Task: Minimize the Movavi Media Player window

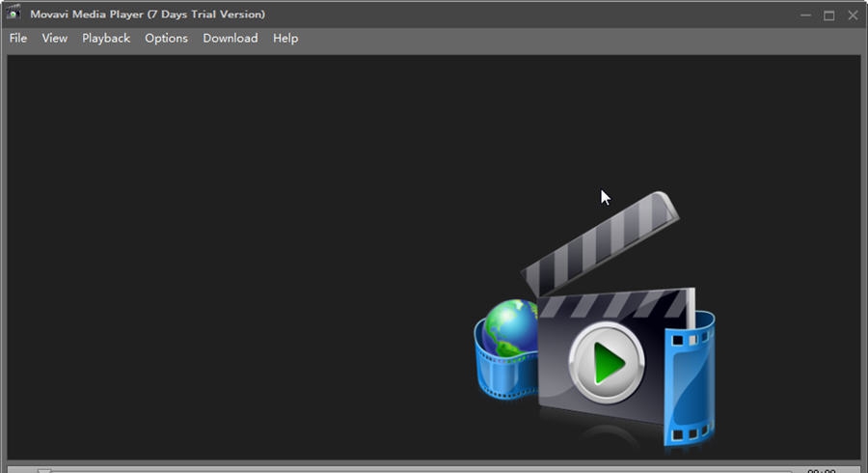Action: click(x=805, y=14)
